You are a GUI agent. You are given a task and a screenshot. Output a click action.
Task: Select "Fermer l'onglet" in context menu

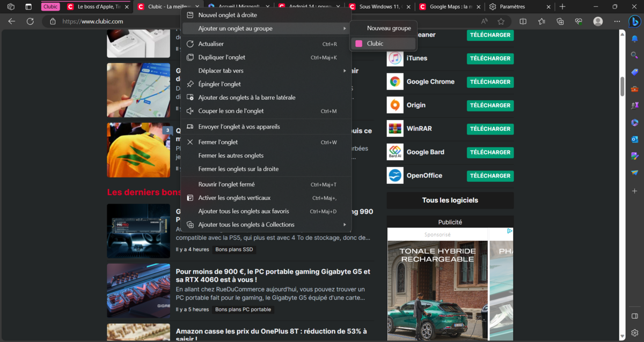pyautogui.click(x=266, y=142)
